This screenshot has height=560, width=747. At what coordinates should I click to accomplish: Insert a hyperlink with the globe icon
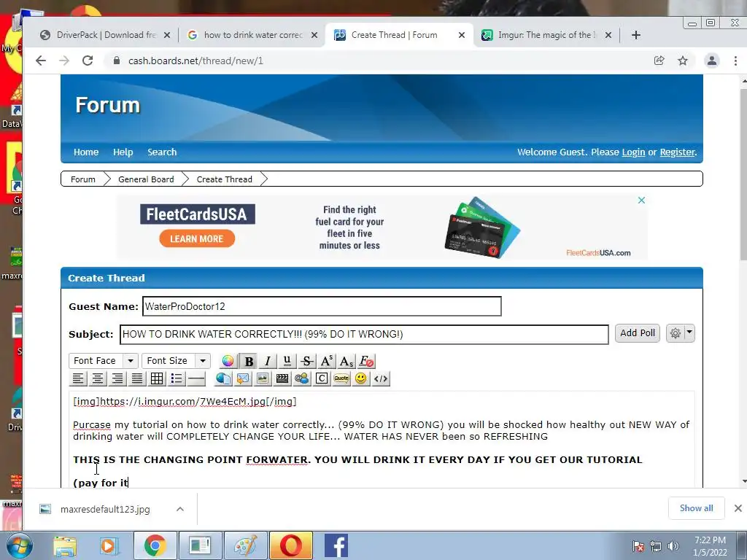(x=223, y=378)
